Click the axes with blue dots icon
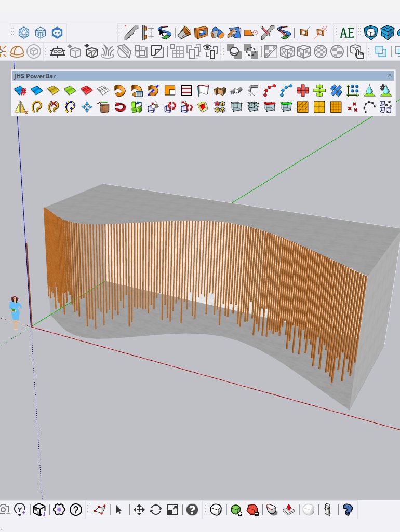Screen dimensions: 400x532 [x=353, y=91]
